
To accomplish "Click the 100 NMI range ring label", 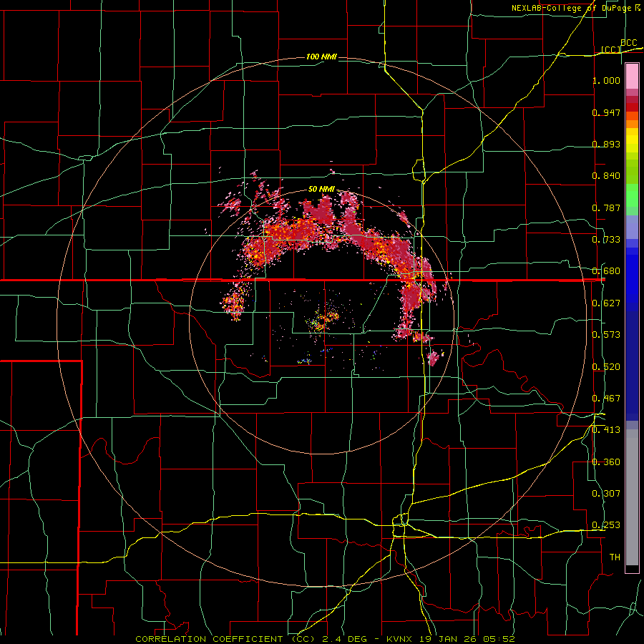I will pos(321,57).
